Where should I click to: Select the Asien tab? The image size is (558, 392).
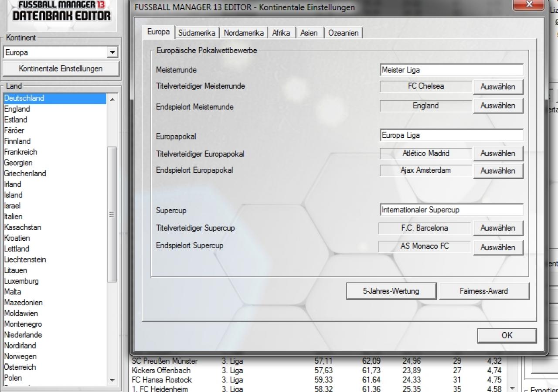point(309,33)
